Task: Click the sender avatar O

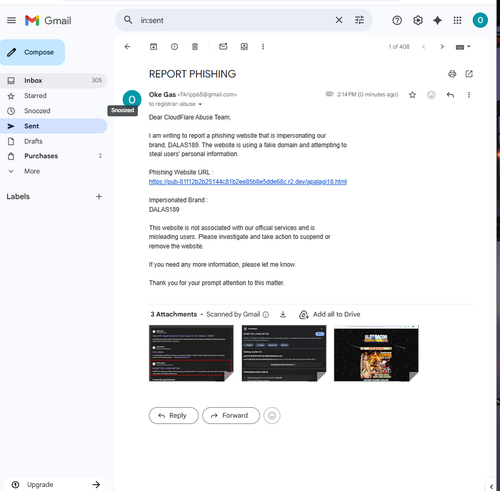Action: point(132,99)
